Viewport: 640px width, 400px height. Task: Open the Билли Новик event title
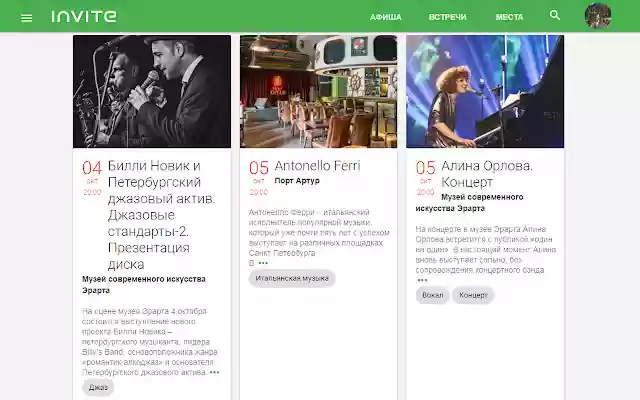coord(161,215)
